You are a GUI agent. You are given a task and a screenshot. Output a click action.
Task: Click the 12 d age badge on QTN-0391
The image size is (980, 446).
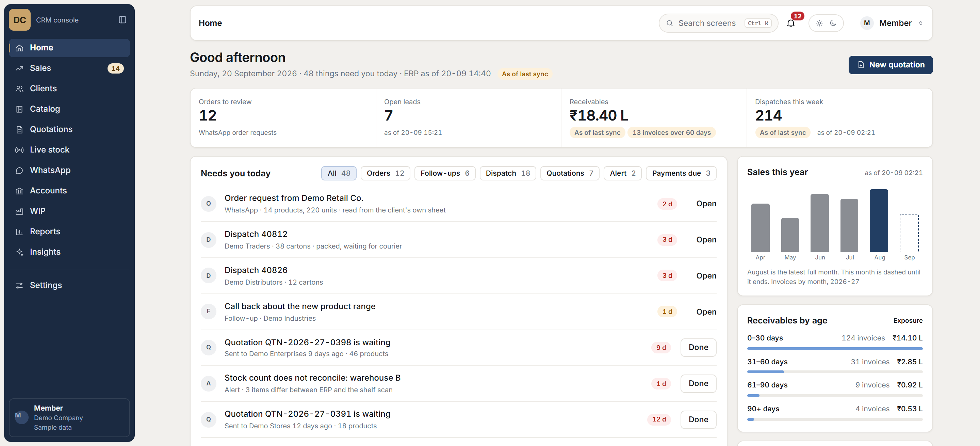[659, 419]
